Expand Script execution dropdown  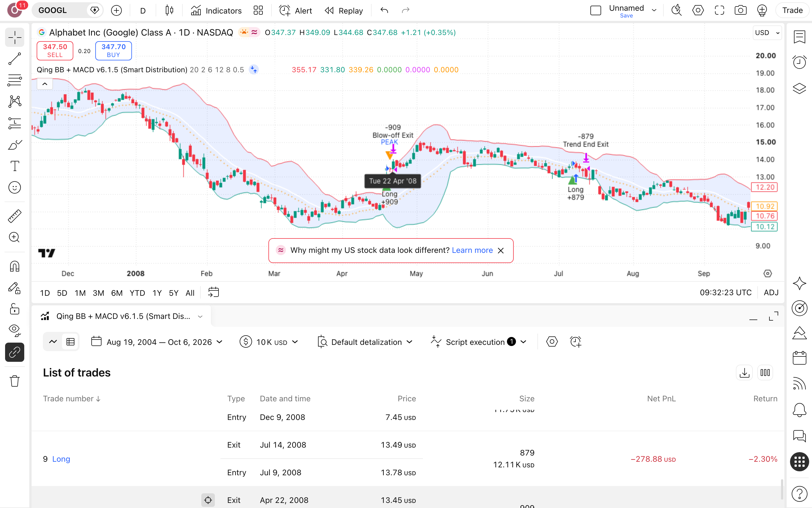[479, 342]
